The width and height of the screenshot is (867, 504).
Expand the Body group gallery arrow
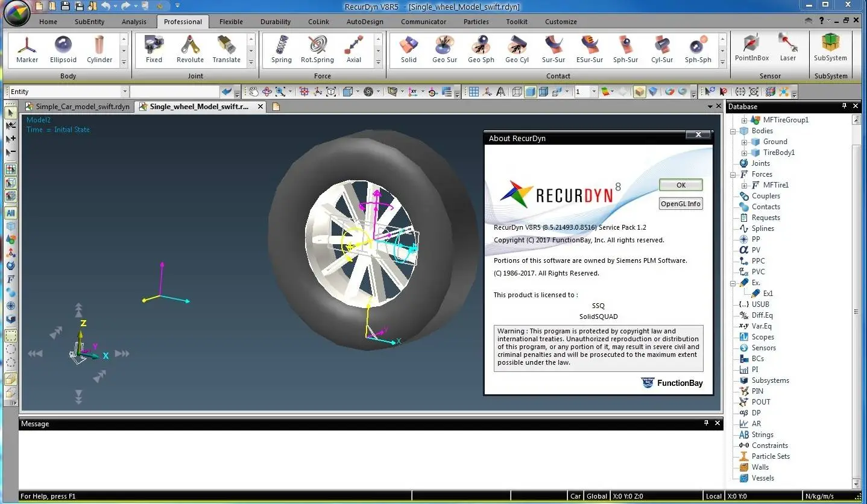[x=124, y=62]
